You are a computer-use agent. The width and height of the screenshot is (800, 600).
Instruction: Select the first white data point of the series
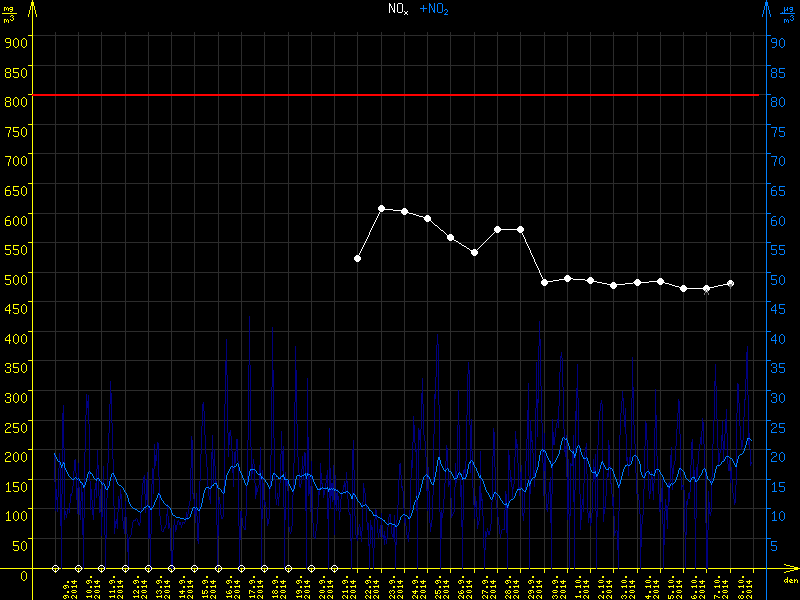(358, 259)
